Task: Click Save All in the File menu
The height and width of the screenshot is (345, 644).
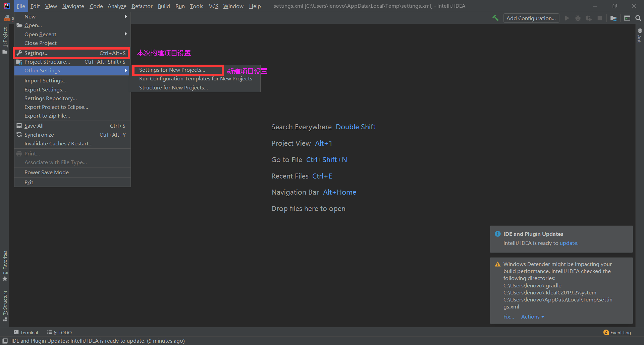Action: pyautogui.click(x=72, y=126)
